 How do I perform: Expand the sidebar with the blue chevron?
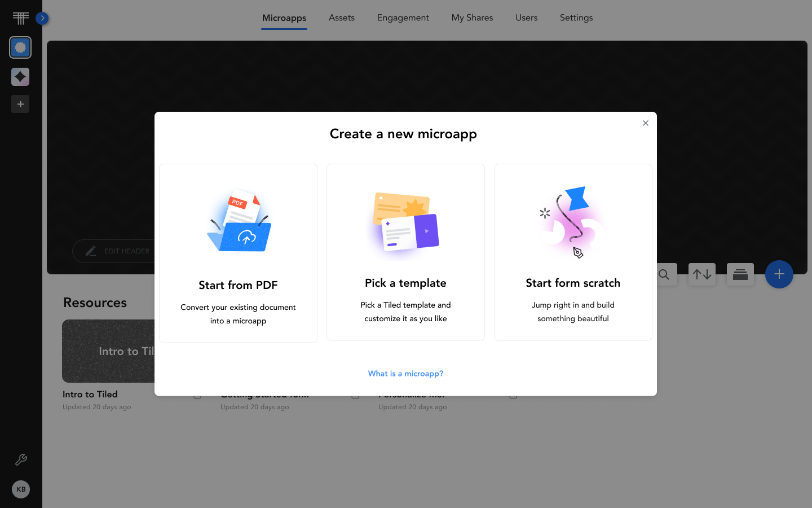[x=42, y=18]
